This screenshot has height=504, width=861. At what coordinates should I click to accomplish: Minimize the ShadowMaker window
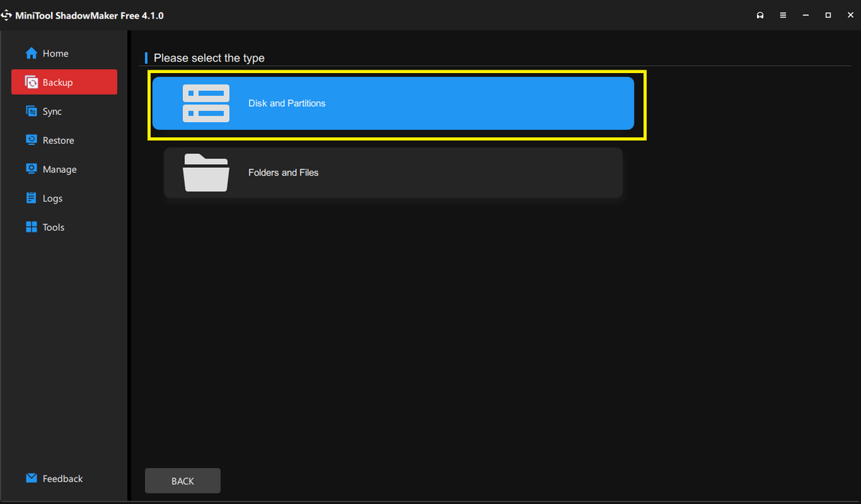point(806,15)
